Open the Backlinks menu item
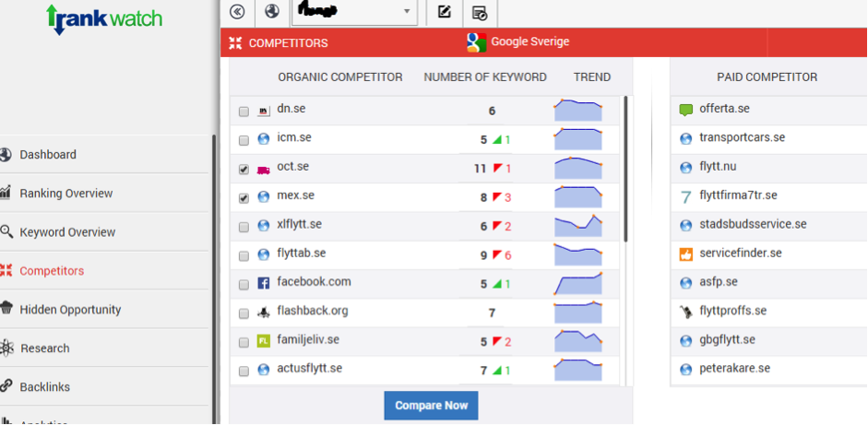868x425 pixels. pyautogui.click(x=44, y=387)
